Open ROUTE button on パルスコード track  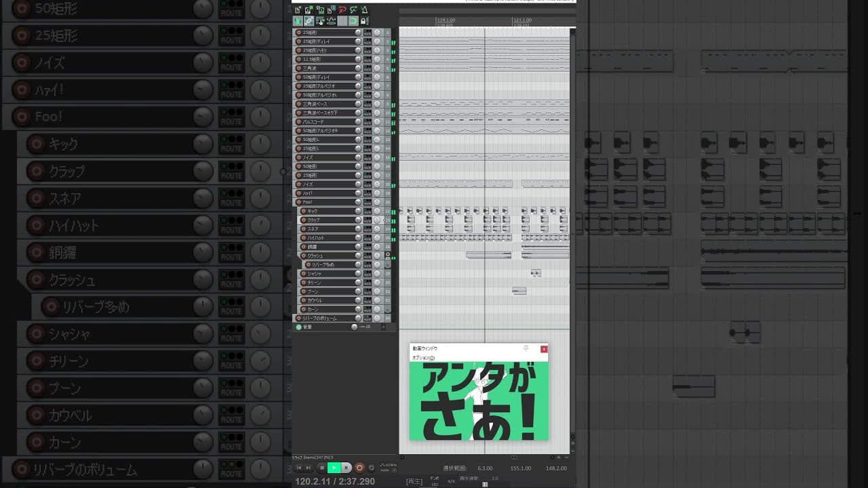[368, 121]
